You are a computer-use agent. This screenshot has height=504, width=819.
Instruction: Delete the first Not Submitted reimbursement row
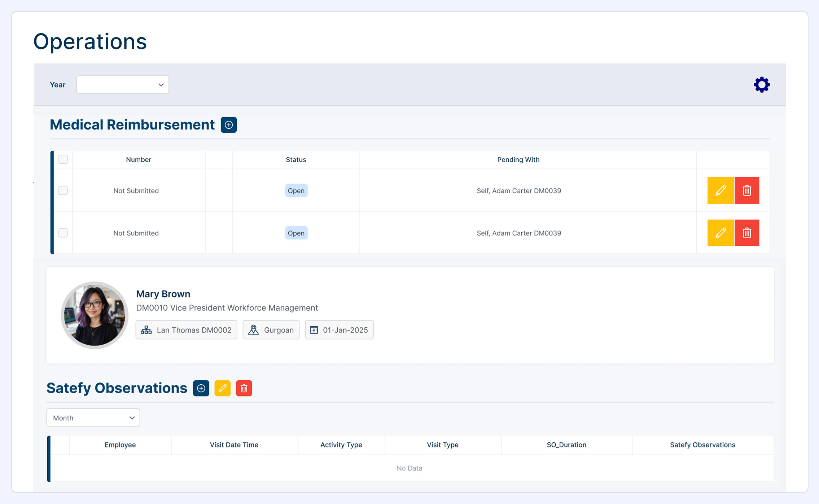point(746,190)
